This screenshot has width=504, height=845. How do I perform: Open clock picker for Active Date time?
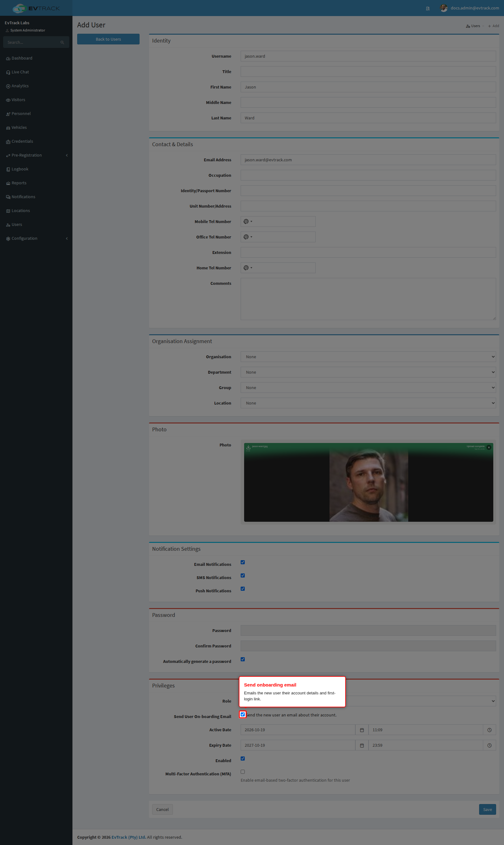490,730
